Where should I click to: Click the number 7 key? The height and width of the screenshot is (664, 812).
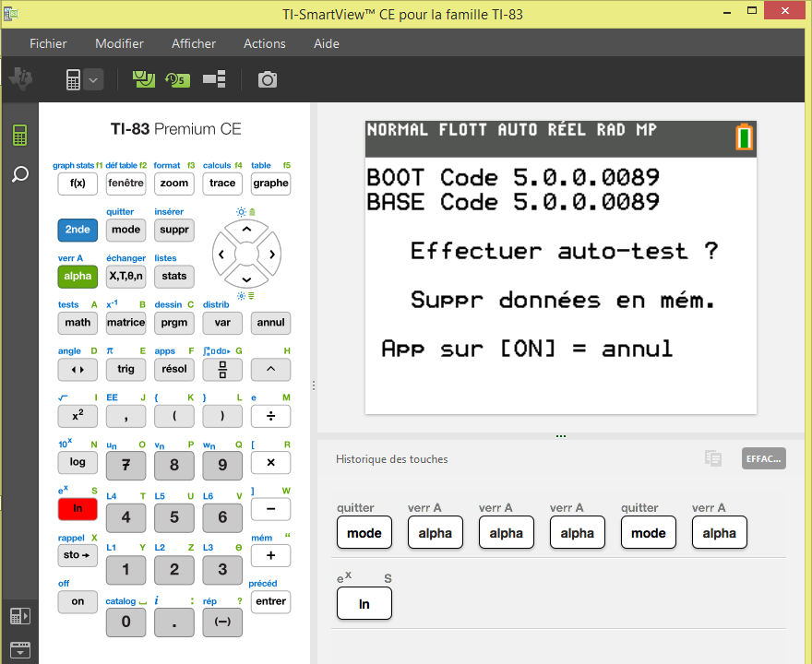125,466
